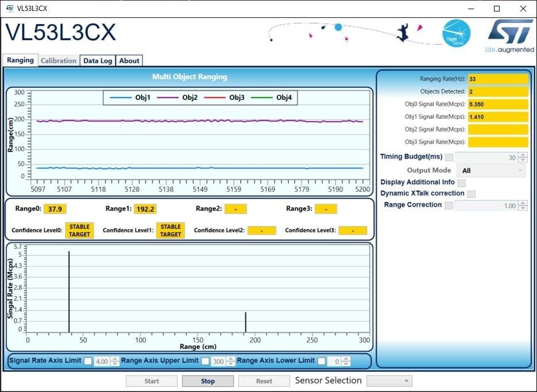
Task: Click the Obj4 green legend marker
Action: pos(261,98)
